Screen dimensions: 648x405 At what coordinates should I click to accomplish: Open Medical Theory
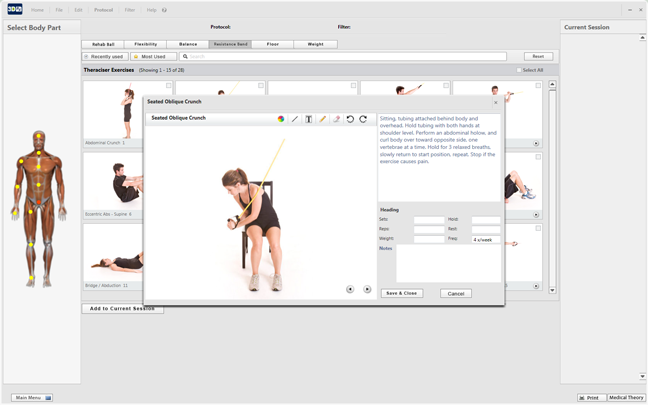coord(626,398)
